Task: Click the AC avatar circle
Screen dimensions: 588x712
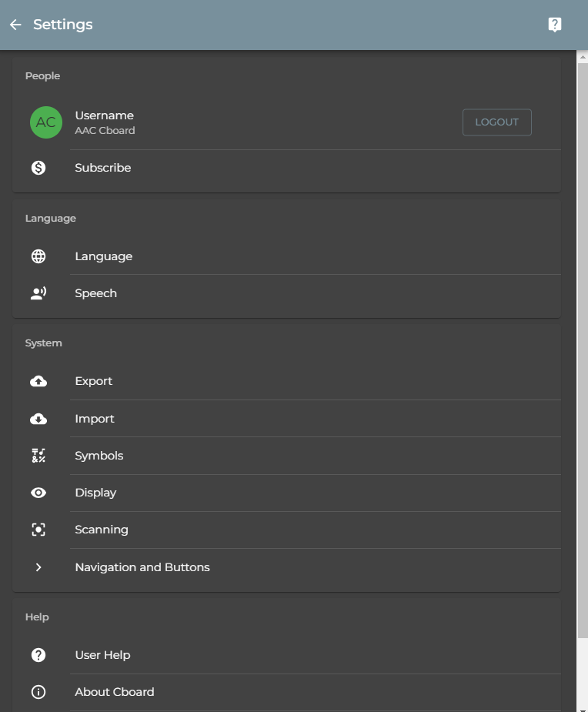Action: (45, 122)
